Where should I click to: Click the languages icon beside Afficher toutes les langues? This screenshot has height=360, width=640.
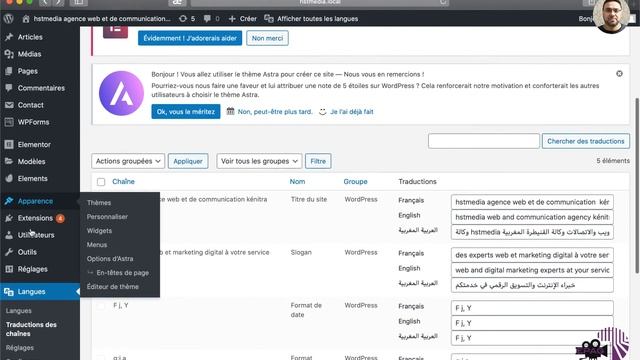pyautogui.click(x=269, y=19)
